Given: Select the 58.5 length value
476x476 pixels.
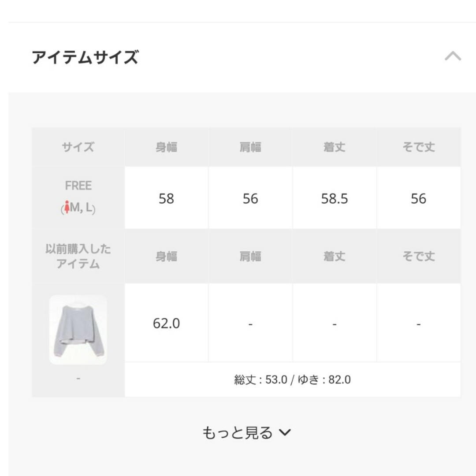Looking at the screenshot, I should click(335, 198).
